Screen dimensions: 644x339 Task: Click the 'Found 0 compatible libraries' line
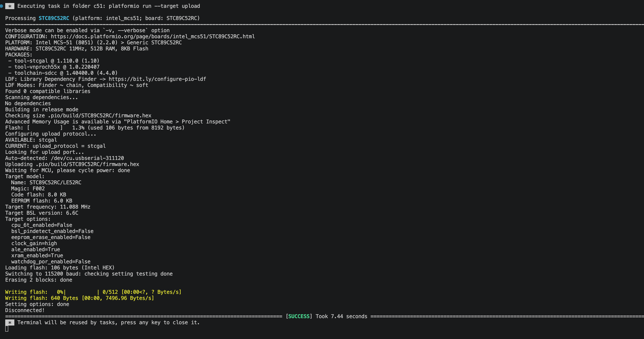click(x=48, y=91)
